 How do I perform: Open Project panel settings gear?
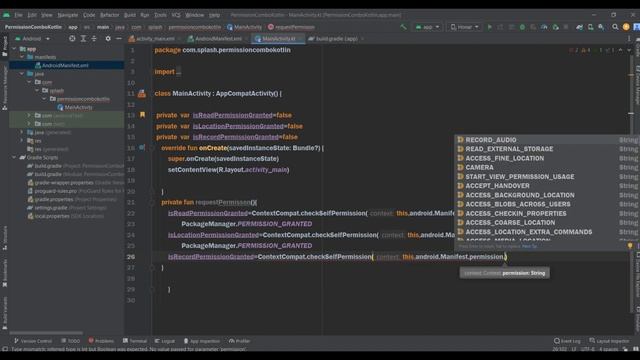pyautogui.click(x=108, y=38)
